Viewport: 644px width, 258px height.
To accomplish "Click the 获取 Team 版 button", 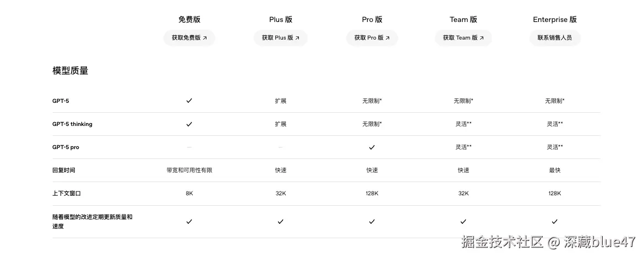I will point(463,38).
